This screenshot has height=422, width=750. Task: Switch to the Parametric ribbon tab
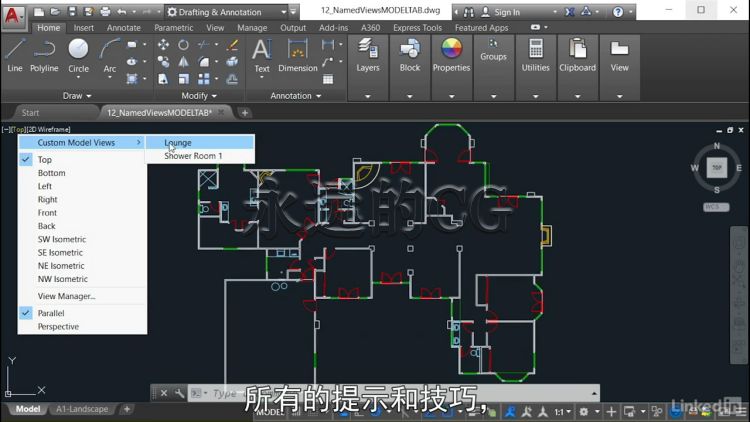(174, 28)
